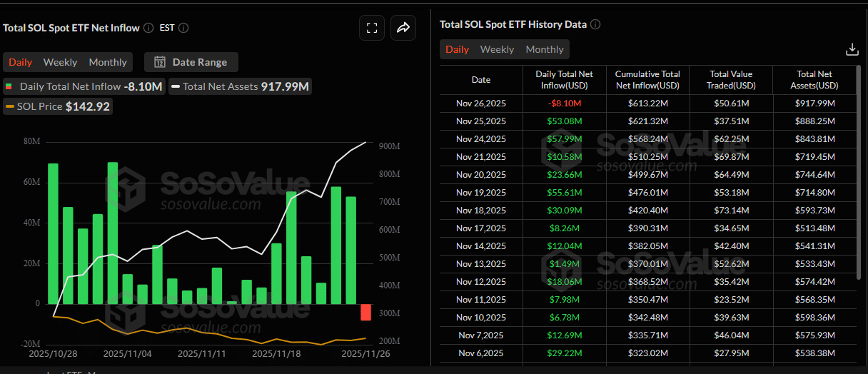Viewport: 868px width, 374px height.
Task: Click the Nov 18,2025 date cell
Action: 481,211
